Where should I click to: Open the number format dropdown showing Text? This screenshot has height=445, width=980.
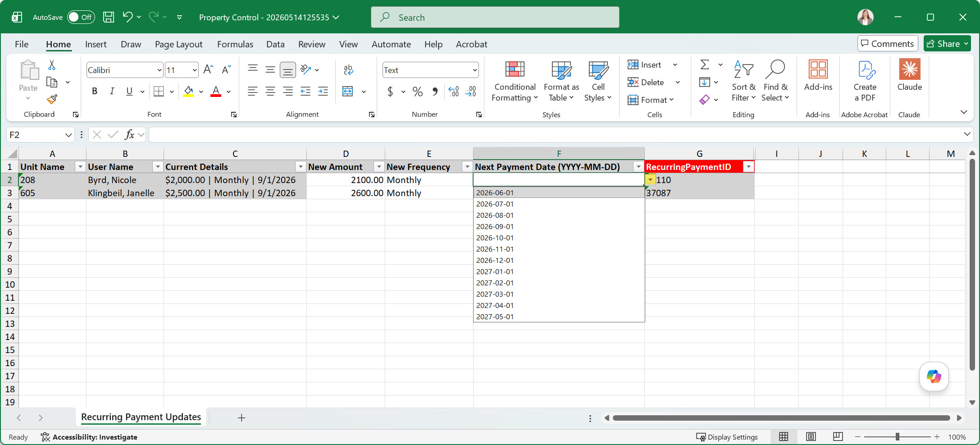[474, 70]
